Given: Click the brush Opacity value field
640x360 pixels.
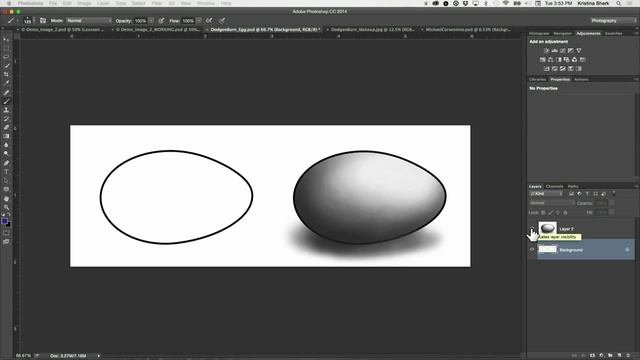Looking at the screenshot, I should (x=140, y=20).
